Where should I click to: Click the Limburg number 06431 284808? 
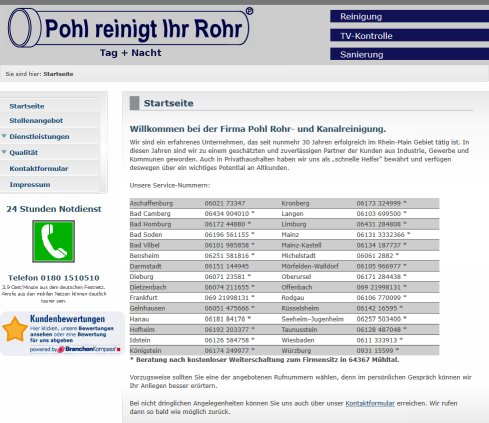pyautogui.click(x=379, y=224)
